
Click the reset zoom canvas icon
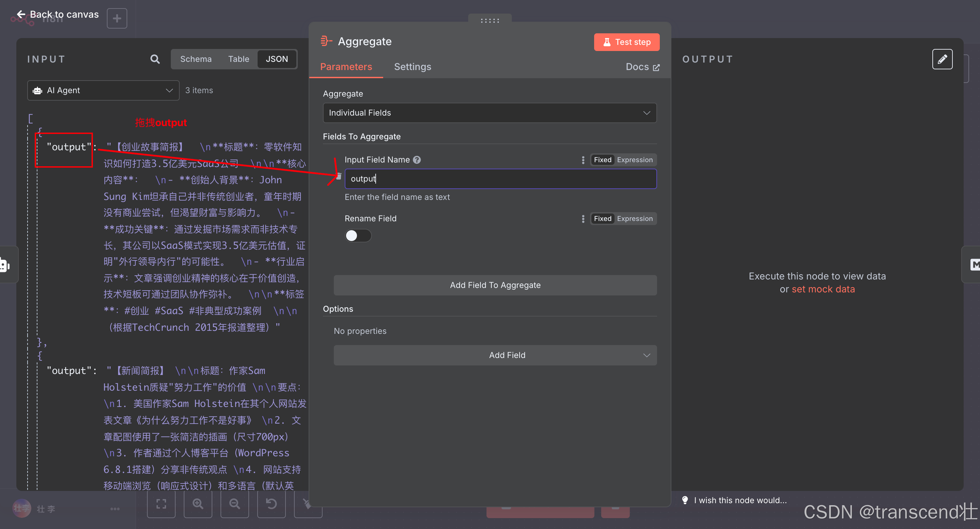tap(271, 504)
